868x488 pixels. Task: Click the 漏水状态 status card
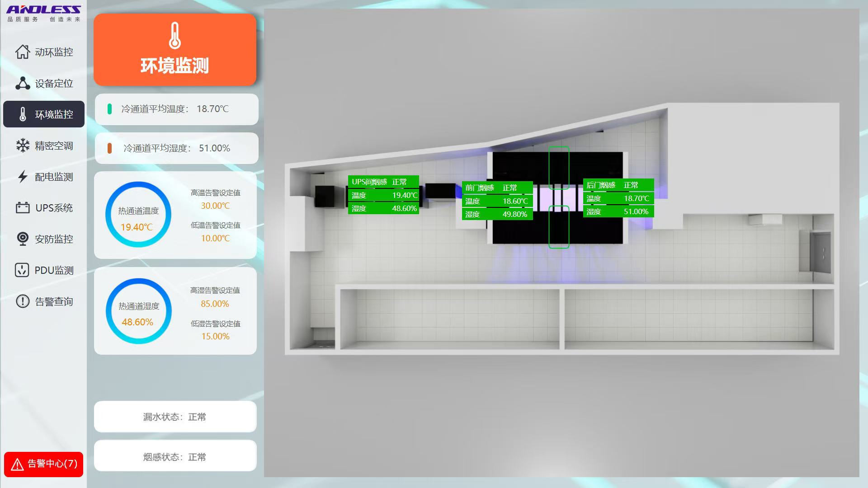point(175,417)
